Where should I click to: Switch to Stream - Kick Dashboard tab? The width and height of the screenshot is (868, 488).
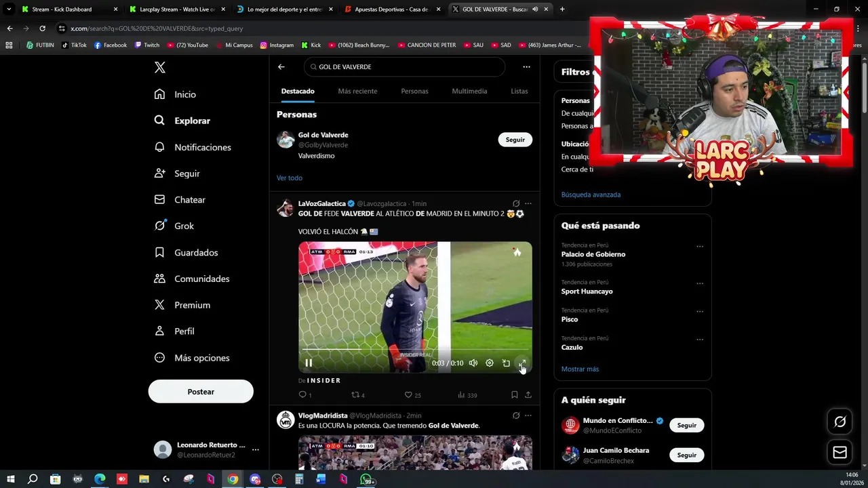[62, 9]
